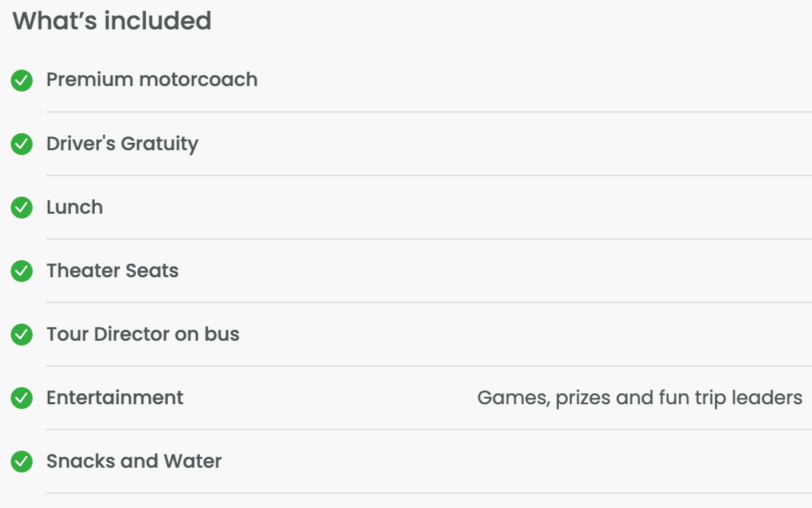Click the checkmark icon for Theater Seats
812x508 pixels.
(22, 271)
